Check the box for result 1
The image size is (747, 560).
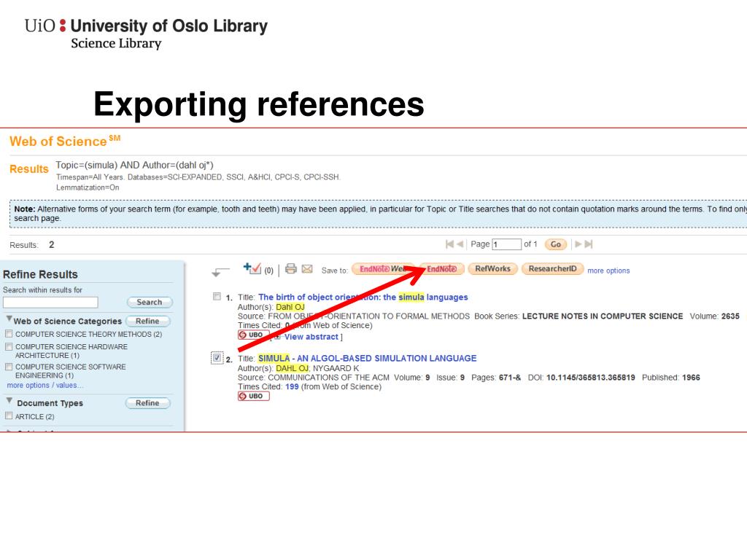217,297
